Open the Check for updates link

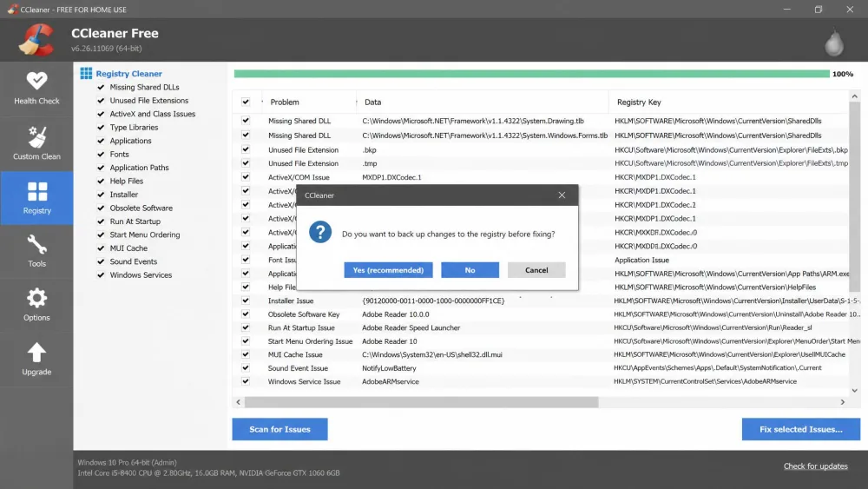815,466
